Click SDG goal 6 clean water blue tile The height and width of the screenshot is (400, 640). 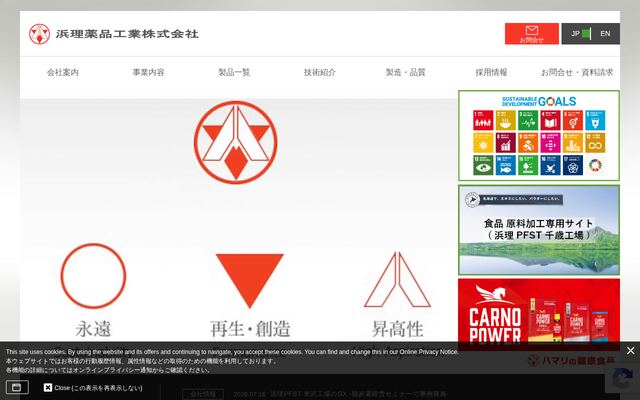595,120
